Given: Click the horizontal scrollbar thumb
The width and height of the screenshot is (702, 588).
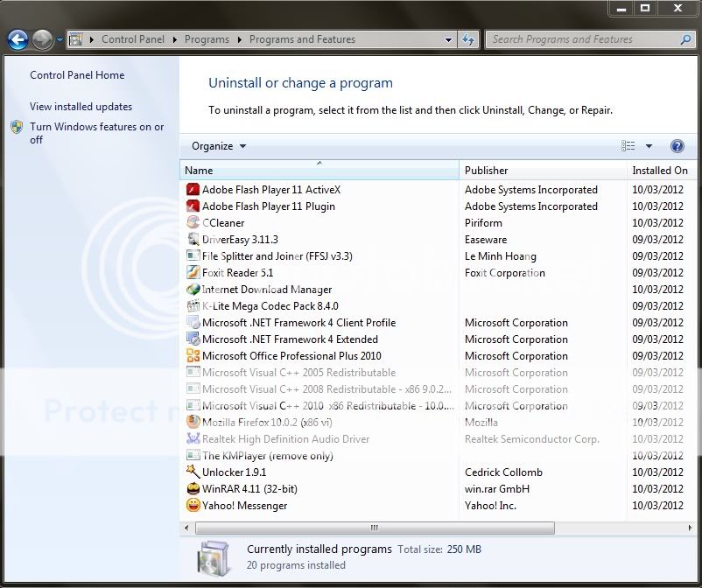Looking at the screenshot, I should pos(375,528).
